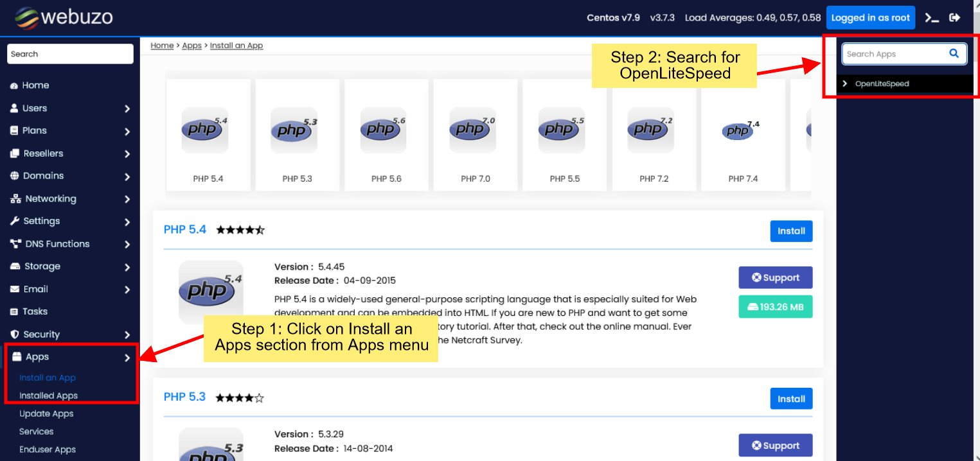Install PHP 5.4 using Install button
Image resolution: width=980 pixels, height=461 pixels.
(x=791, y=231)
